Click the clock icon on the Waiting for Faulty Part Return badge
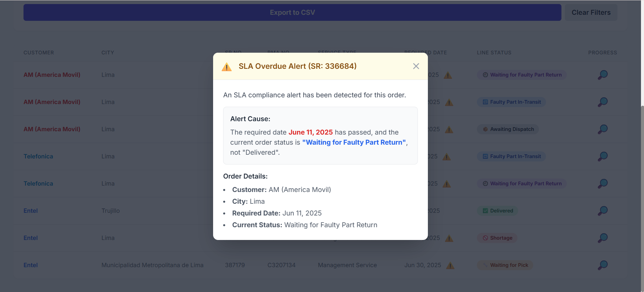This screenshot has height=292, width=644. pyautogui.click(x=485, y=75)
